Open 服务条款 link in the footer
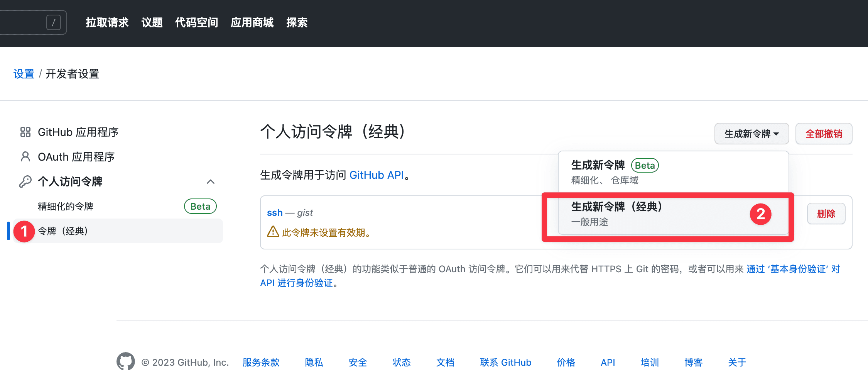Screen dimensions: 868x390 coord(261,363)
